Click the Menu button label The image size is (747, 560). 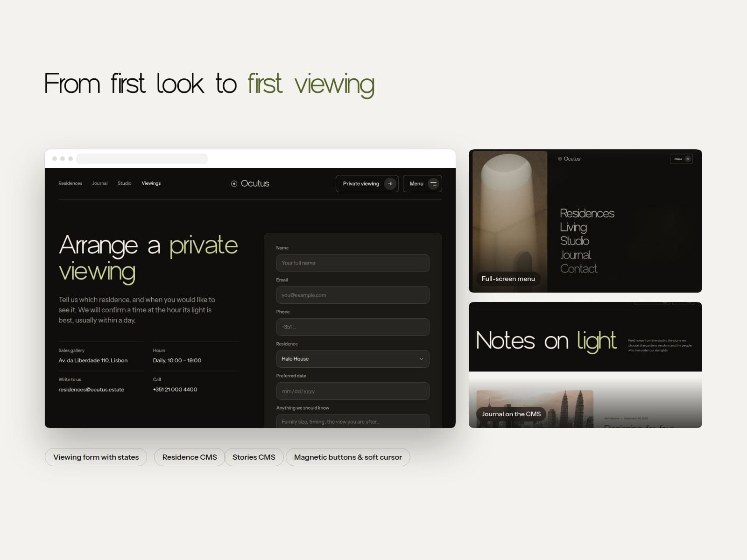tap(416, 184)
